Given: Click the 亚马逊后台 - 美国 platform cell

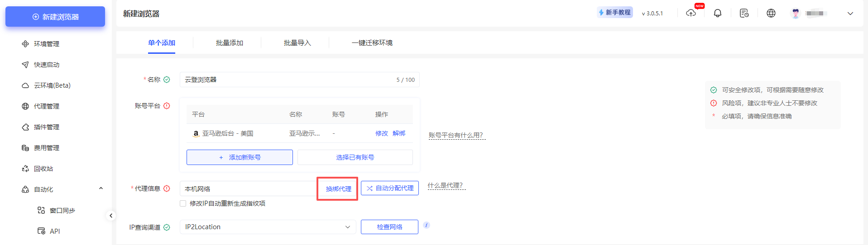Looking at the screenshot, I should point(228,133).
